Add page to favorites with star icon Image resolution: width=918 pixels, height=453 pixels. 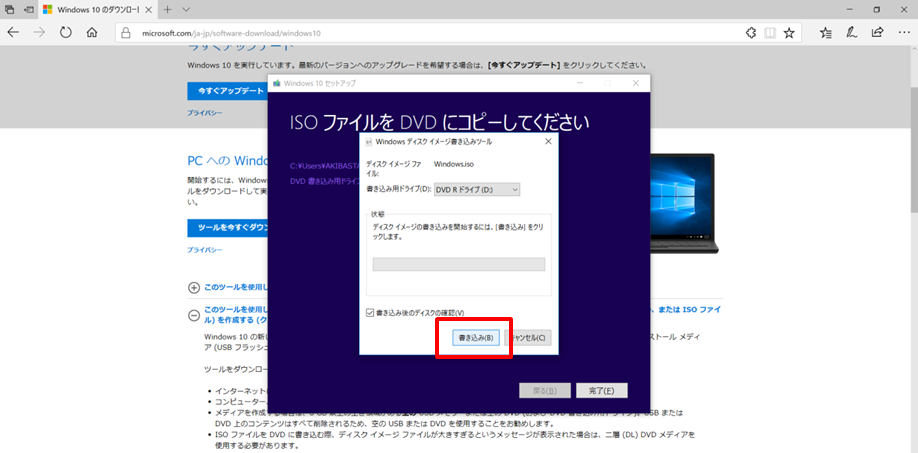tap(789, 33)
